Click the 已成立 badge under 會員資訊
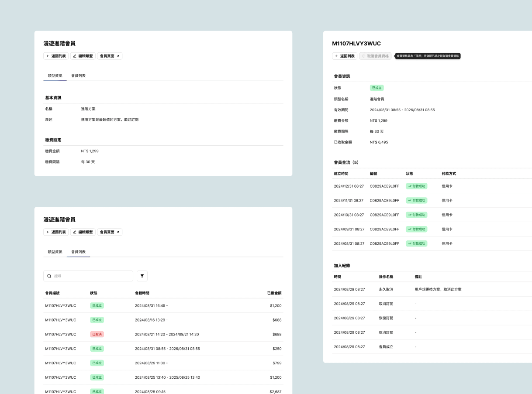The image size is (532, 394). coord(377,88)
